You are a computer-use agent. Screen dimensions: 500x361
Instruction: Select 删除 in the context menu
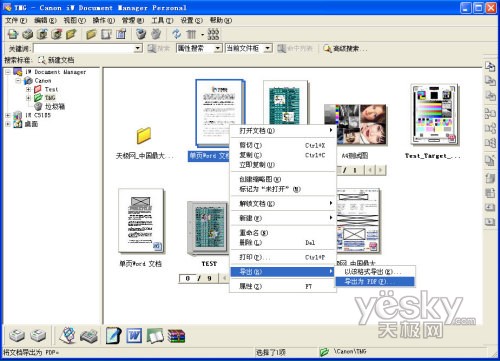(x=283, y=242)
